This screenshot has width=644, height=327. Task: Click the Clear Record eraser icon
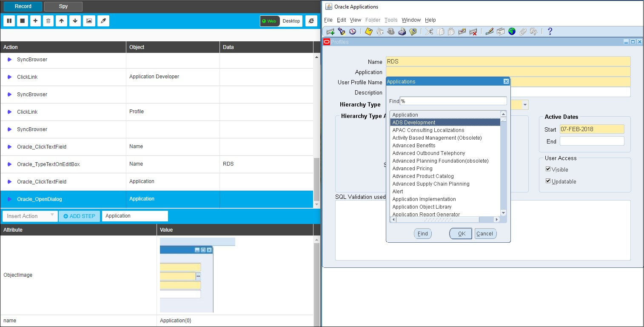click(462, 32)
